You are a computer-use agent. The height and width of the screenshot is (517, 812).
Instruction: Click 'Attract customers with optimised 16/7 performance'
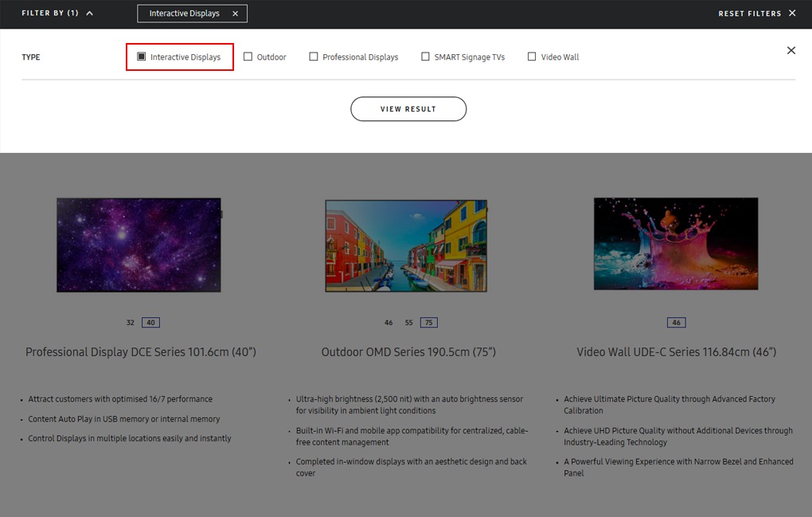[120, 399]
